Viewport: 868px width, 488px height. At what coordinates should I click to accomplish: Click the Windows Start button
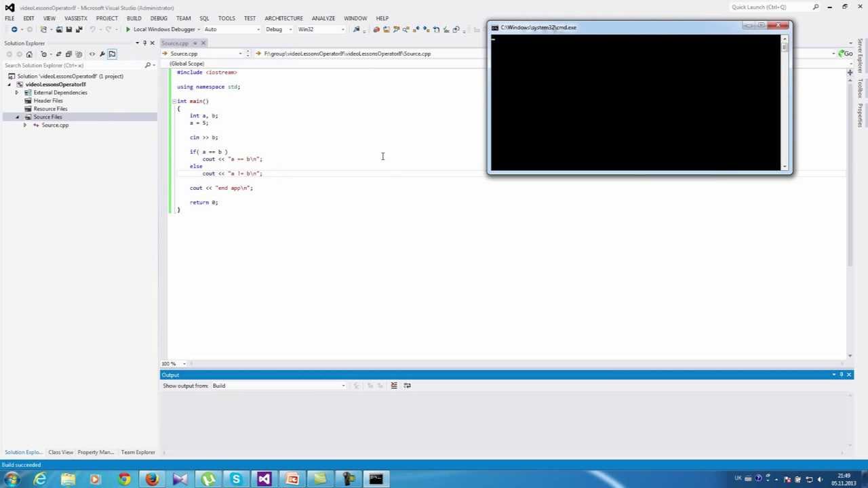(x=12, y=479)
